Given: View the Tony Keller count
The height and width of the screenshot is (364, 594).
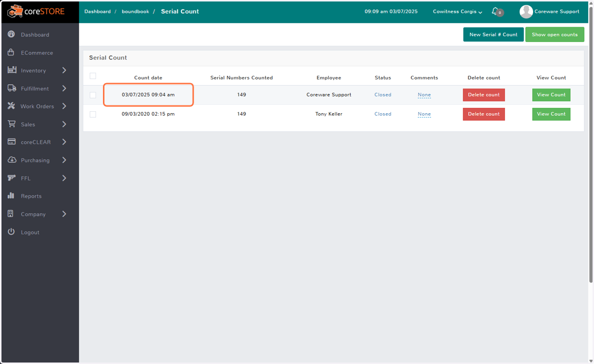Looking at the screenshot, I should click(x=551, y=114).
